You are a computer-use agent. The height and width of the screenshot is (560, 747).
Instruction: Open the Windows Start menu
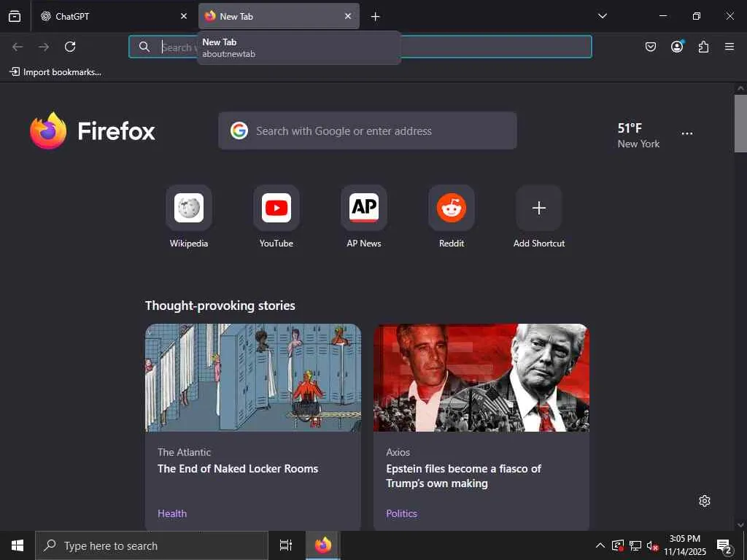tap(18, 545)
